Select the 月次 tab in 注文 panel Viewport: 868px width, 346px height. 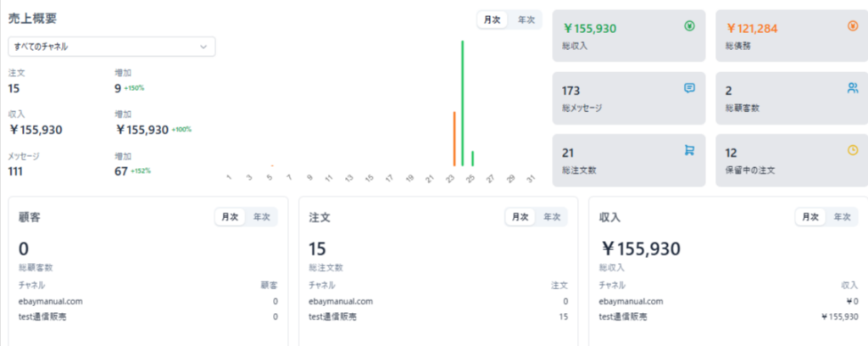point(520,217)
